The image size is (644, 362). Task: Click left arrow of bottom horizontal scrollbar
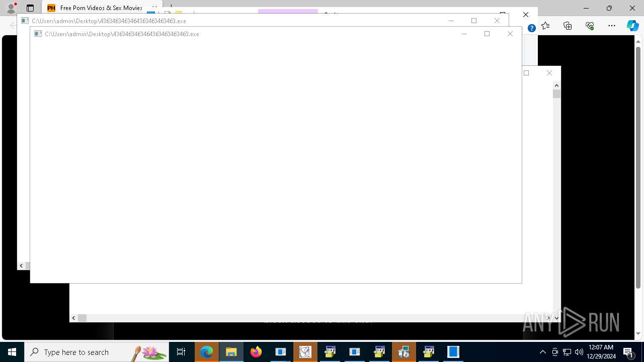click(73, 318)
